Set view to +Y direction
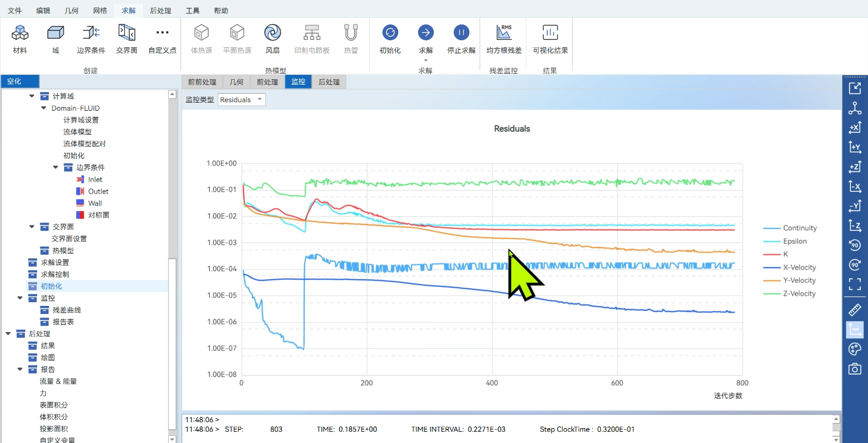 (854, 147)
